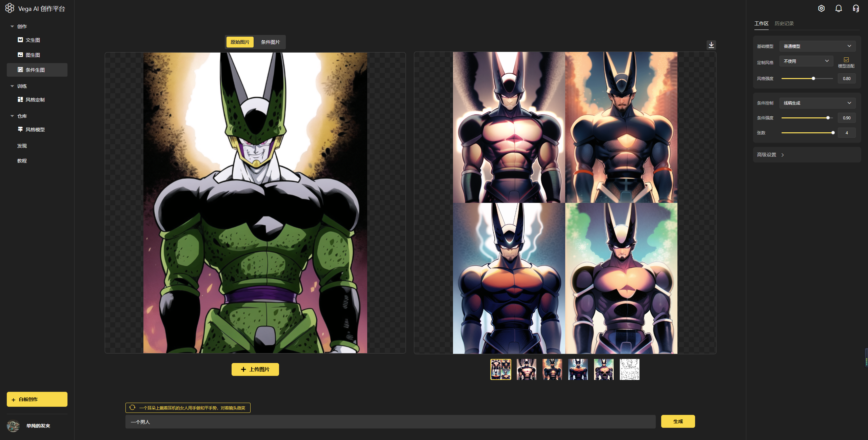Image resolution: width=868 pixels, height=440 pixels.
Task: Open the notification bell icon
Action: [839, 8]
